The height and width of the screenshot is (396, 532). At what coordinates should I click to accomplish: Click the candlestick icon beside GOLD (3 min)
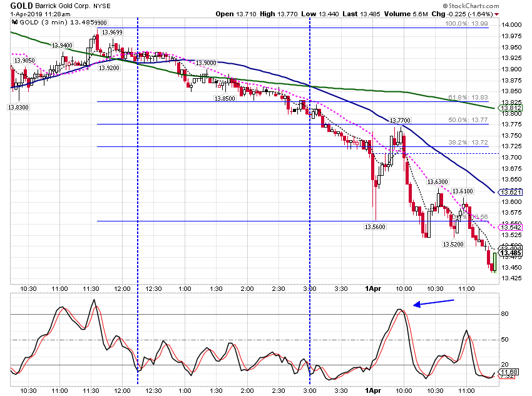click(x=14, y=23)
